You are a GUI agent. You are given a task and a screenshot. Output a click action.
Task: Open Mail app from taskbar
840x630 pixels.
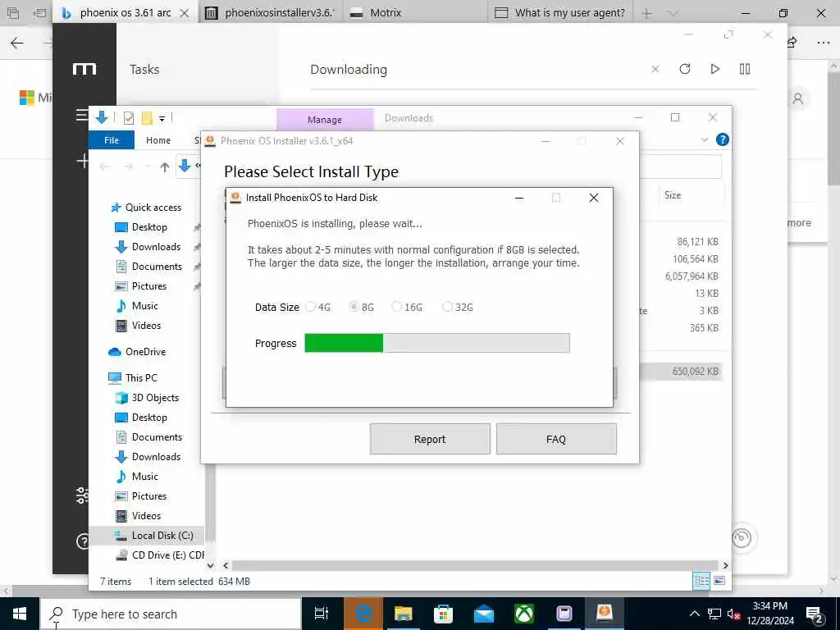tap(484, 614)
